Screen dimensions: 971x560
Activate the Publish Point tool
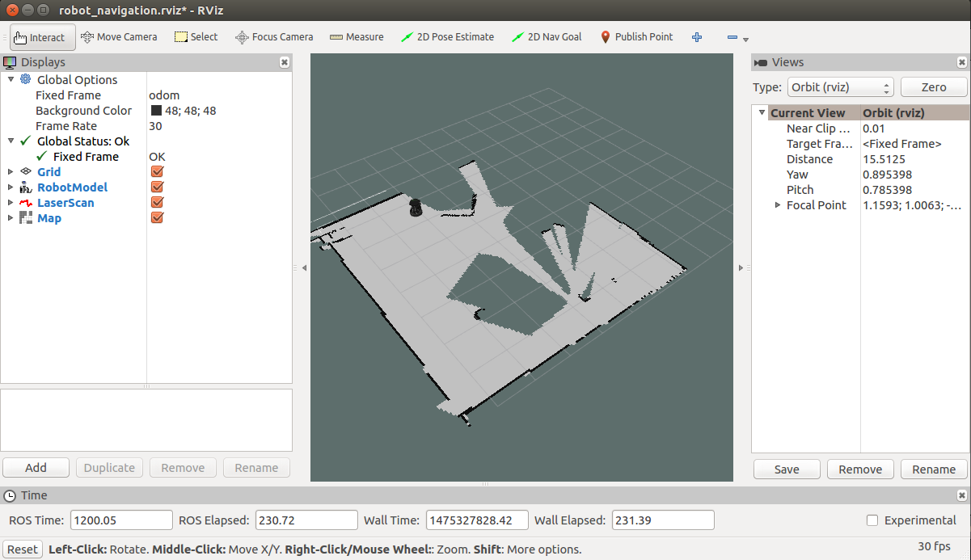click(x=637, y=37)
